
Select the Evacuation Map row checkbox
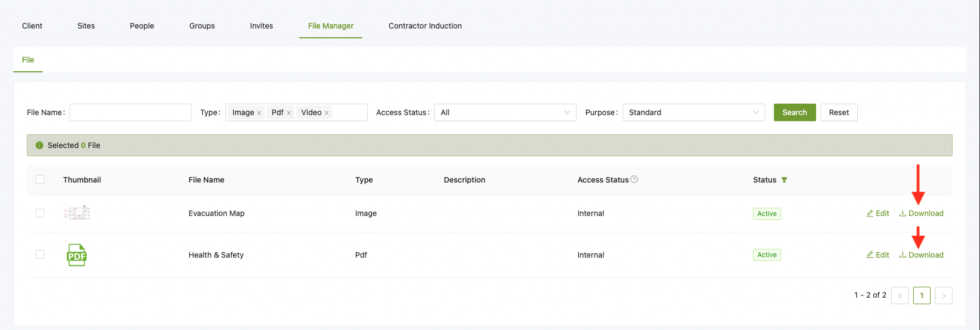[x=40, y=213]
